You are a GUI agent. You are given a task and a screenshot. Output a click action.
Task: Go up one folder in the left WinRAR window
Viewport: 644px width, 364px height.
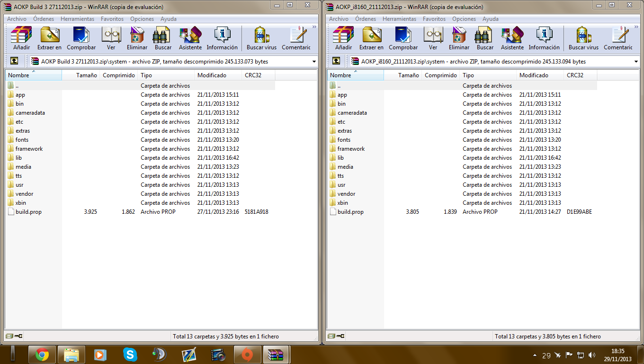point(14,61)
